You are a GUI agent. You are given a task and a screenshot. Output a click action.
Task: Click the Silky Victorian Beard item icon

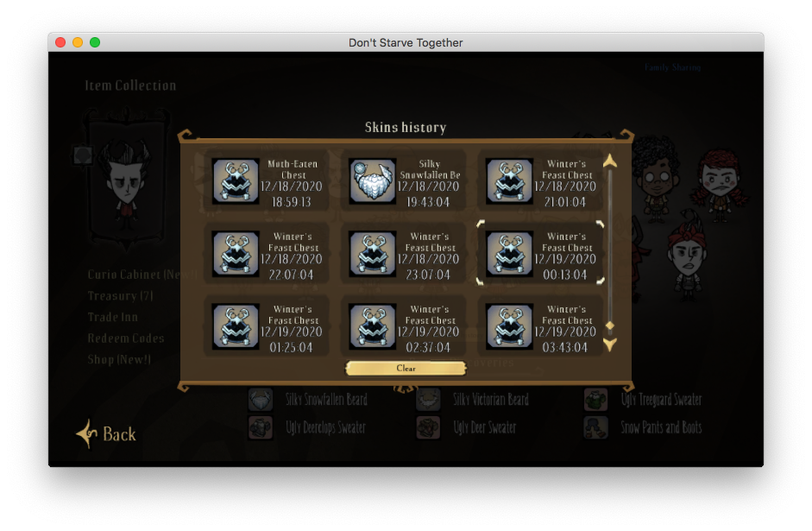[x=428, y=400]
